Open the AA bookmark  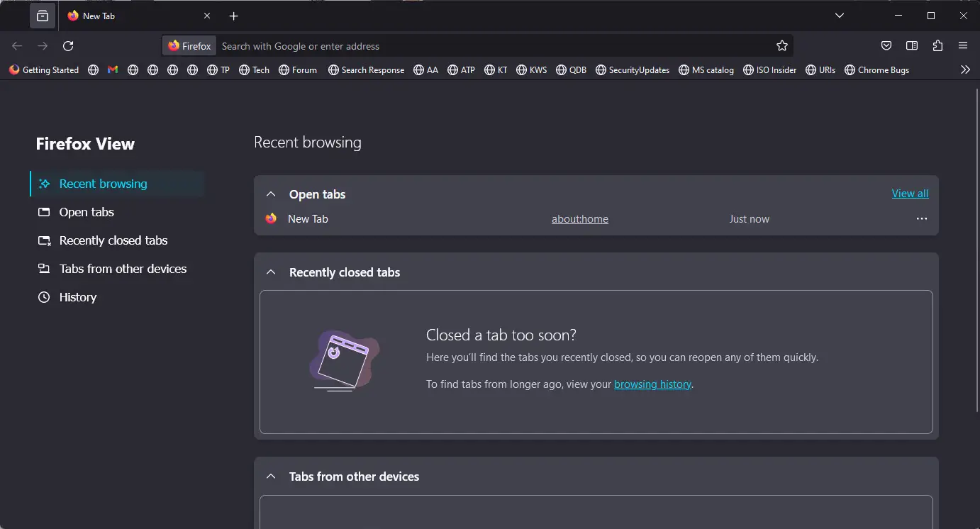[426, 70]
